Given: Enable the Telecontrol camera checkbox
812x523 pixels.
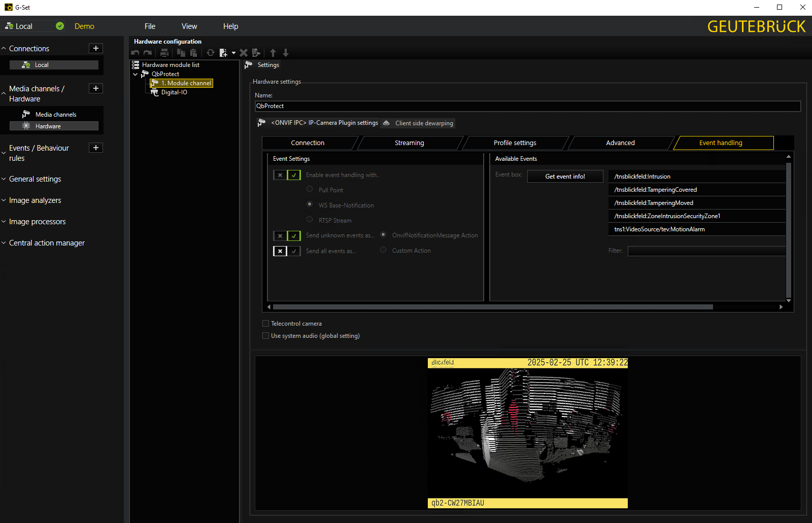Looking at the screenshot, I should click(265, 324).
